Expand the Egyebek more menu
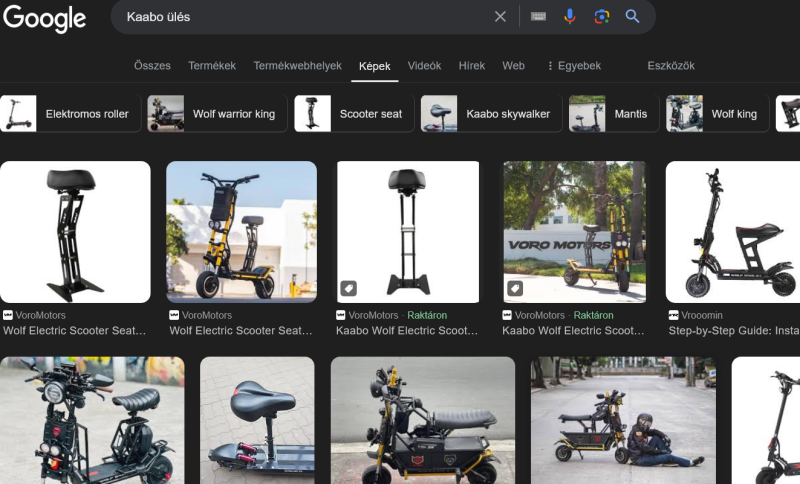Screen dimensions: 800x484 [x=574, y=66]
